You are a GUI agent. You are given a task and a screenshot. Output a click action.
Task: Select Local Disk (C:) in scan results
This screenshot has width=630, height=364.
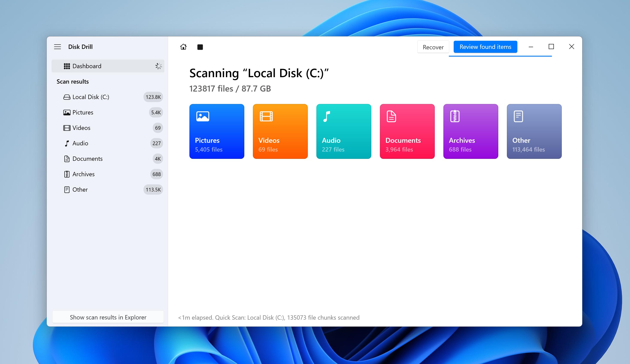[91, 97]
